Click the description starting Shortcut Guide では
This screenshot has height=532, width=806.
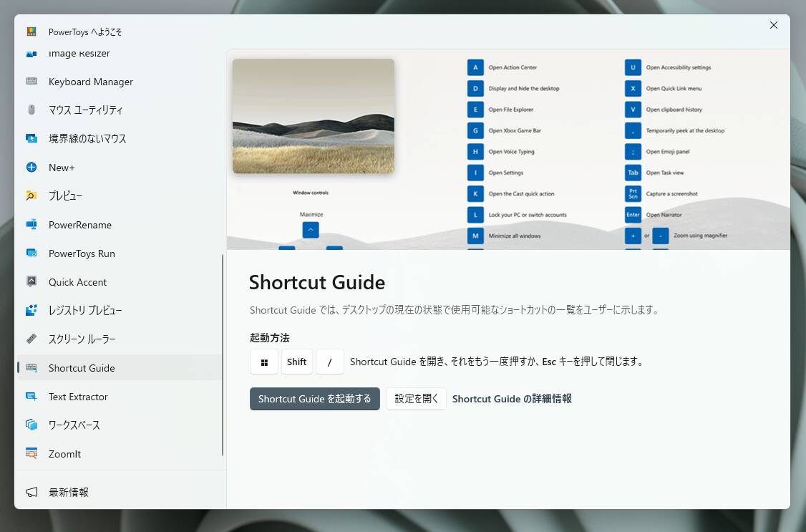[x=454, y=310]
